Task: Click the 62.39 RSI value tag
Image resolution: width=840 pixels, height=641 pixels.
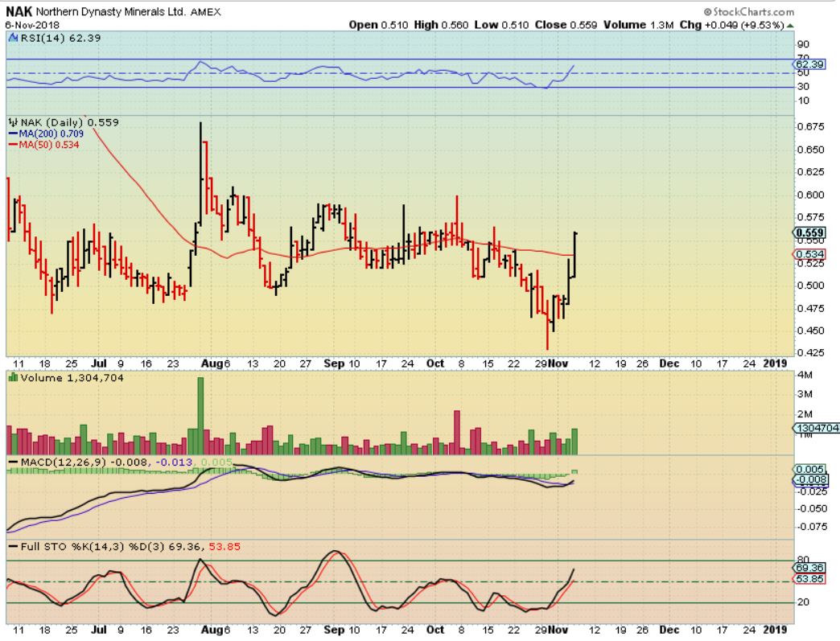Action: point(809,64)
